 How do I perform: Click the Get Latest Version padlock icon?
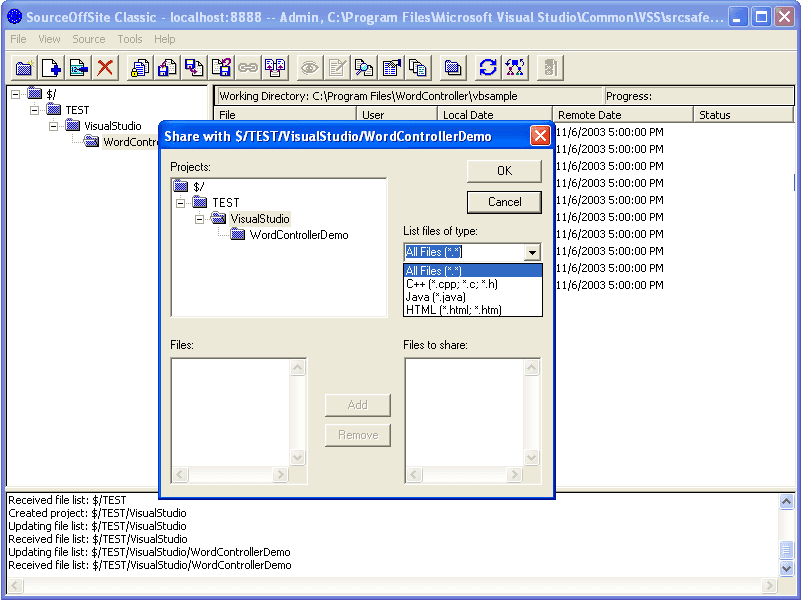(x=140, y=68)
